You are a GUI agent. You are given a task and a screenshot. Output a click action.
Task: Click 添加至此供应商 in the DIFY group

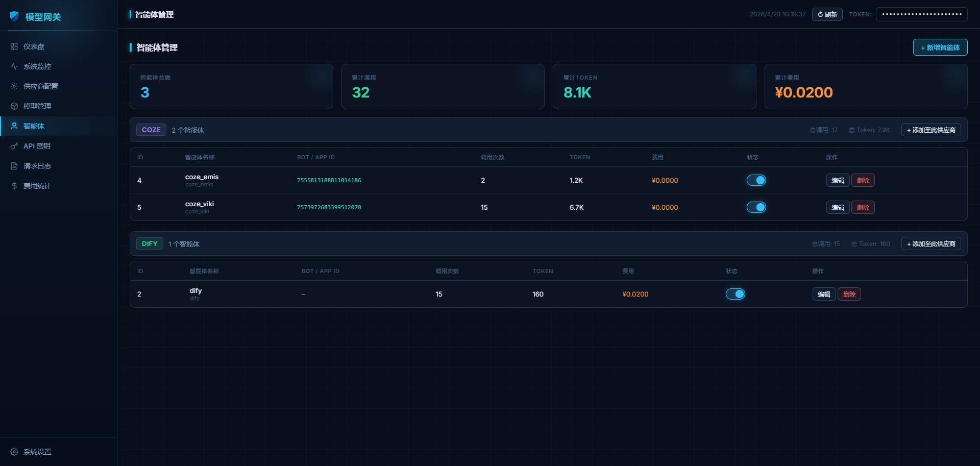tap(931, 244)
